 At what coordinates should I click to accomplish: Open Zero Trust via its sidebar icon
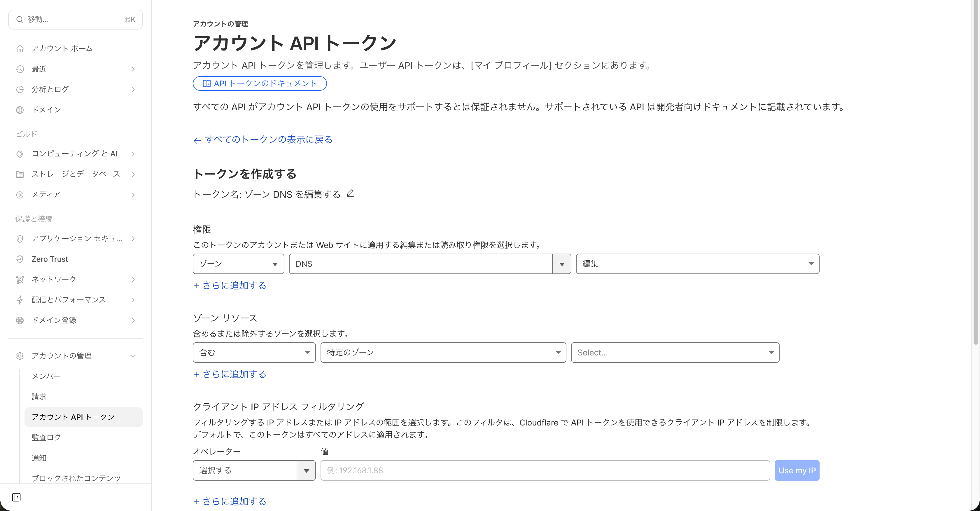point(20,259)
